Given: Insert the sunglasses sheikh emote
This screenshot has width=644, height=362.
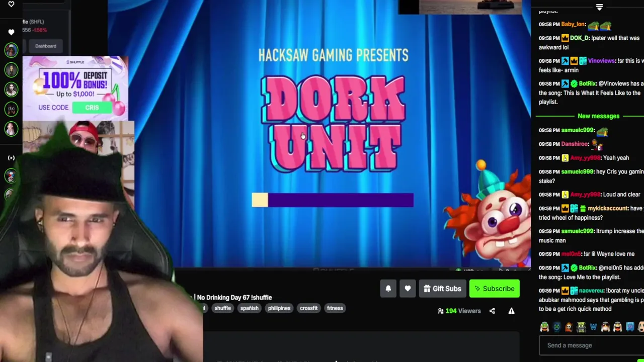Looking at the screenshot, I should pyautogui.click(x=605, y=327).
